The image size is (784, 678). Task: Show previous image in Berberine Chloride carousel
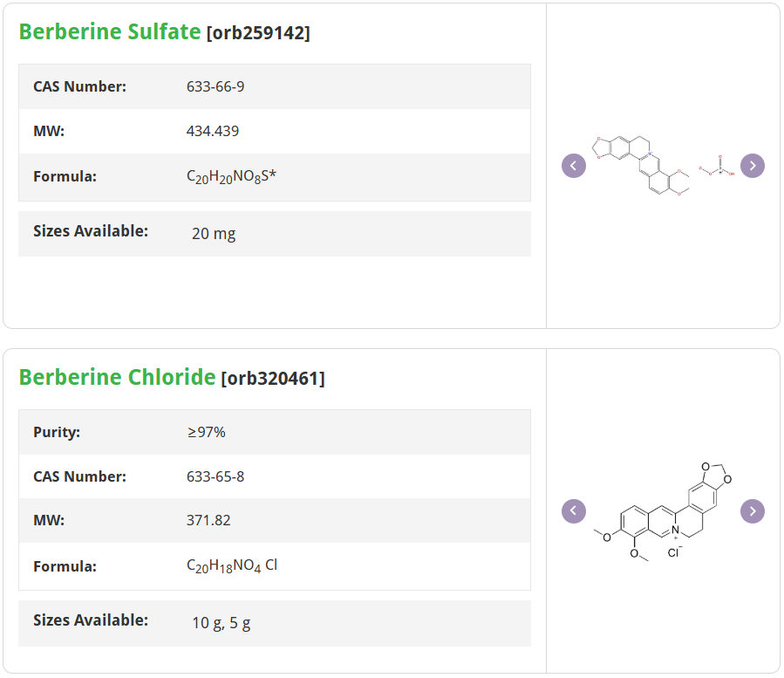click(x=574, y=511)
